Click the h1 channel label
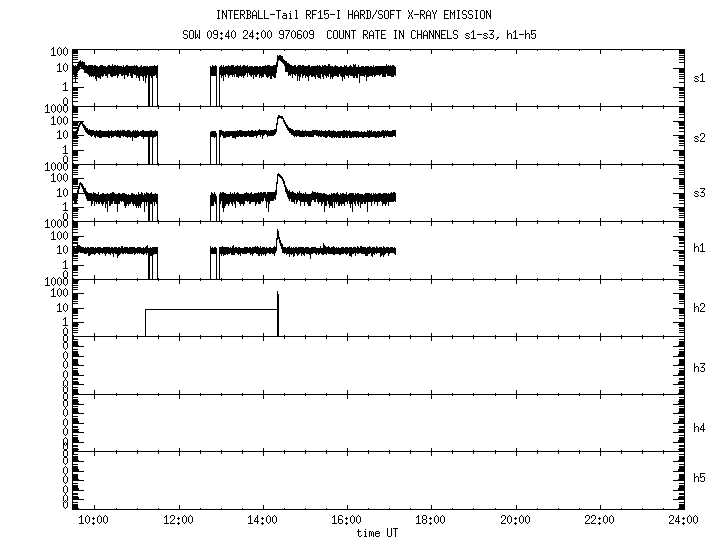 click(x=699, y=248)
